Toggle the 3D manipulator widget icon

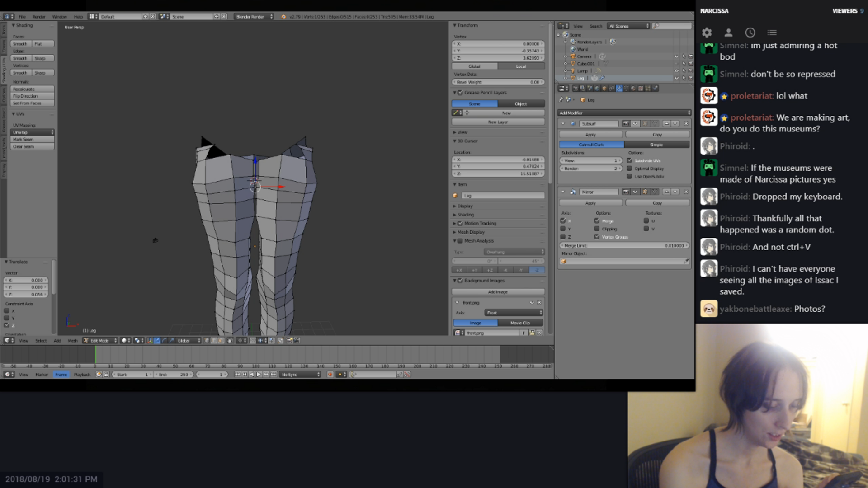coord(150,341)
